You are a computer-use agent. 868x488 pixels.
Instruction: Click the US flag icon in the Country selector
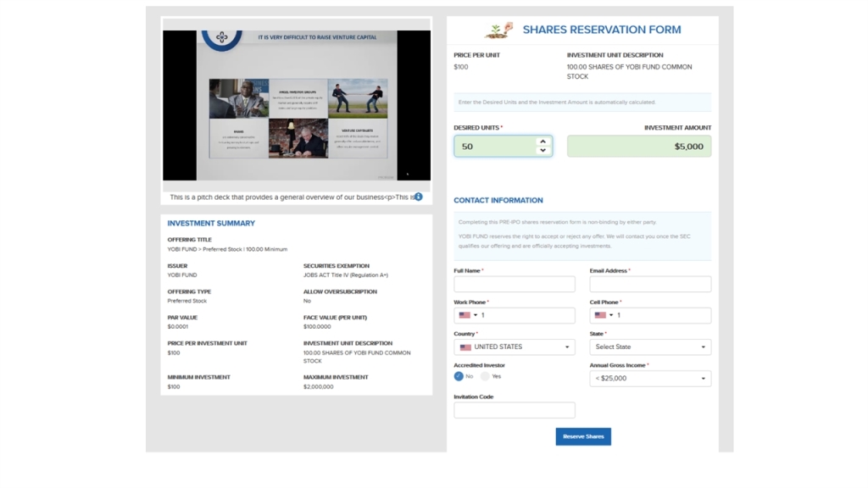click(465, 347)
